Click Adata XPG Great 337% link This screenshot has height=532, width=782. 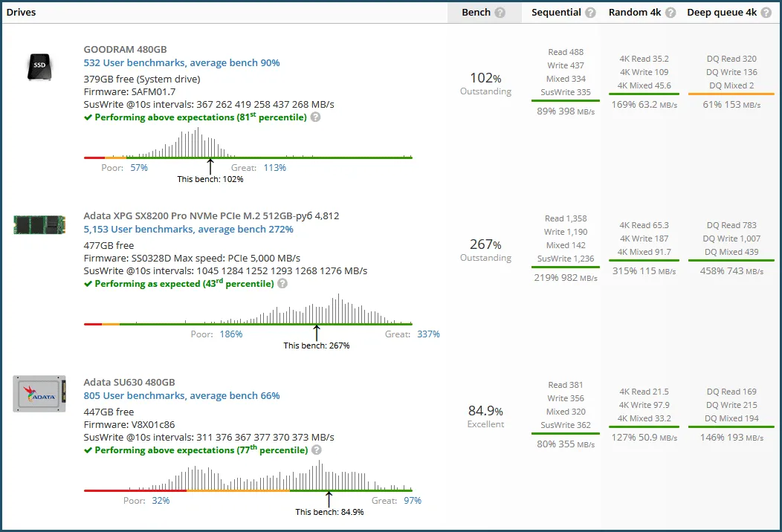pyautogui.click(x=428, y=334)
